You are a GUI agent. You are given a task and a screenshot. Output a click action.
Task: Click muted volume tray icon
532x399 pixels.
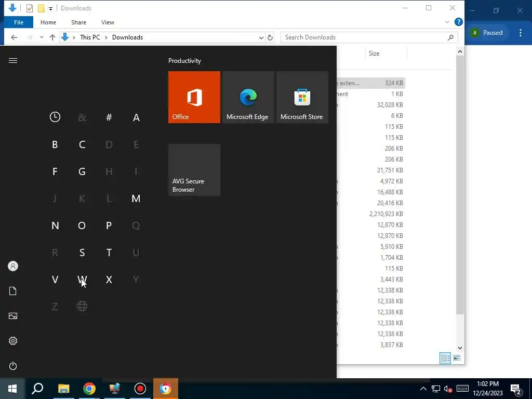click(448, 389)
